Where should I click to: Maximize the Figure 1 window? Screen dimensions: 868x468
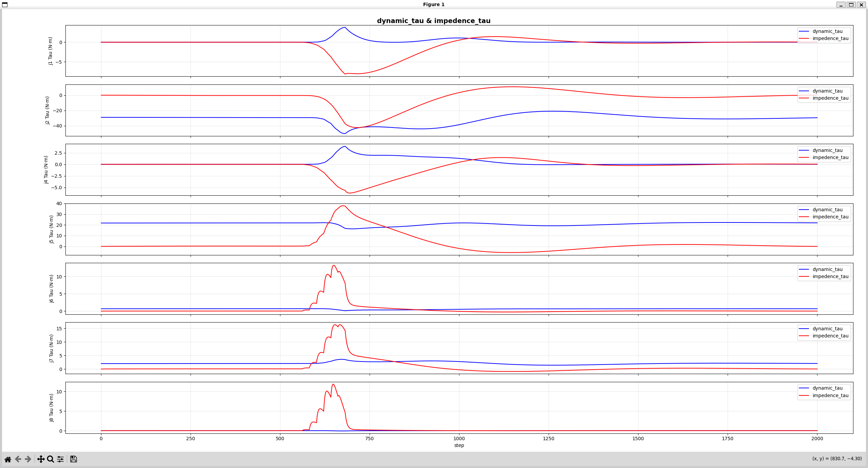[851, 5]
